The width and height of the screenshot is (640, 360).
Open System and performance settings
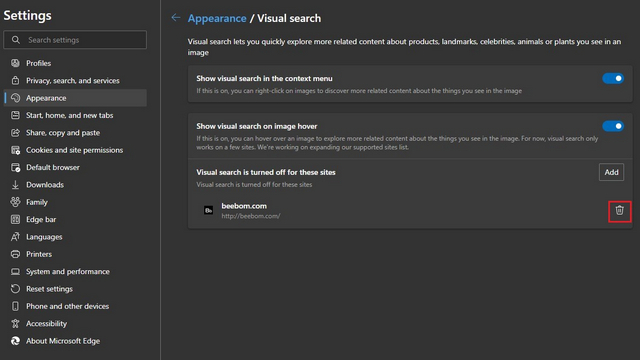point(75,271)
